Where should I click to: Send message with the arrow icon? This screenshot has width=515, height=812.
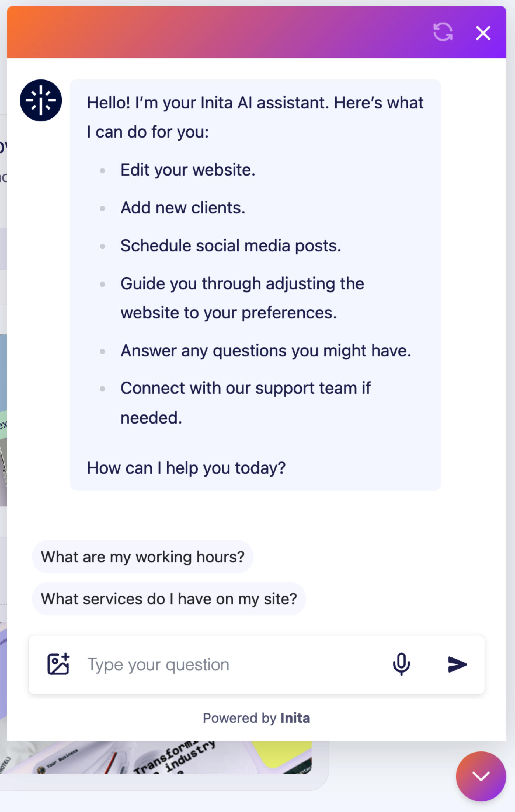(457, 664)
